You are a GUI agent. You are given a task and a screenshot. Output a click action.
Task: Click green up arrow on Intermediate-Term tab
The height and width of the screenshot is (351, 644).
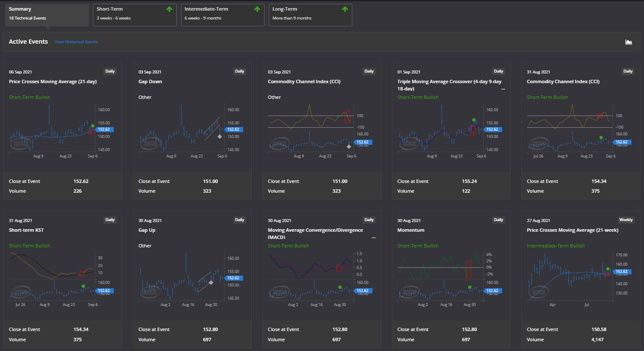coord(257,9)
